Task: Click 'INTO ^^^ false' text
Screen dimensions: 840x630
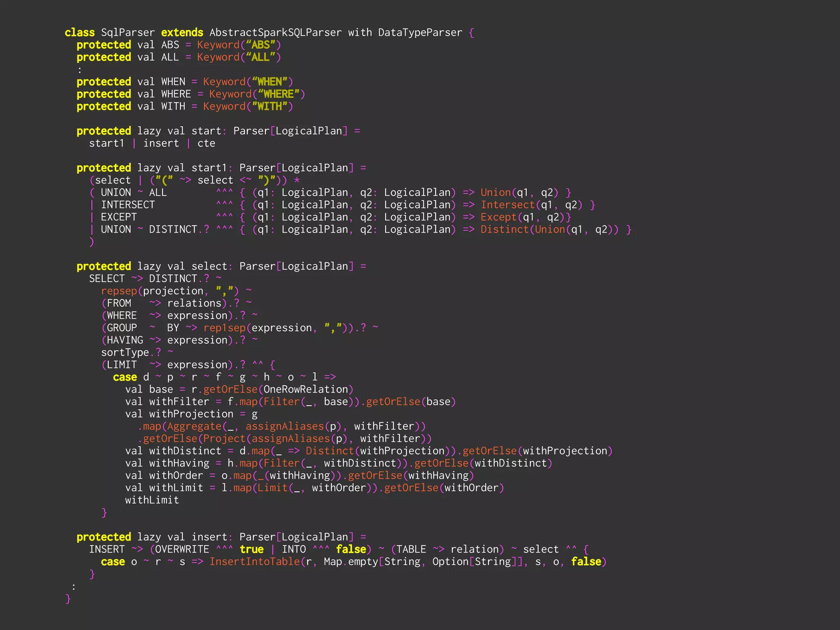Action: [x=324, y=549]
